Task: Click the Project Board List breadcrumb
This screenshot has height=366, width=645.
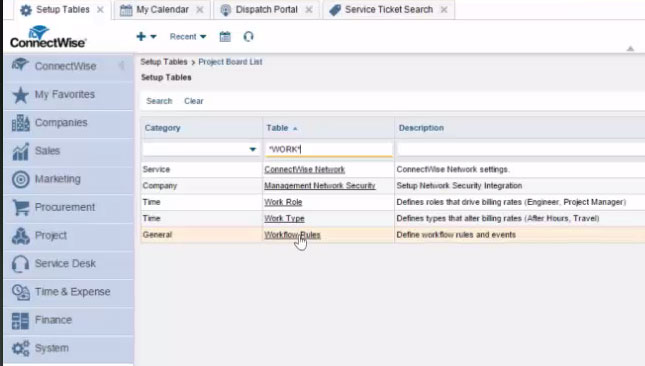Action: coord(230,62)
